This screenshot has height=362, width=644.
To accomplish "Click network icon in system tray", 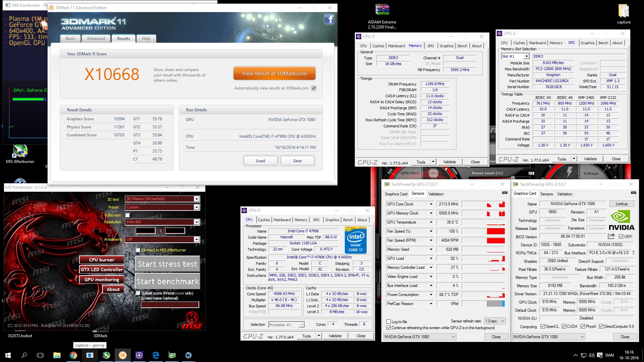I will click(584, 355).
